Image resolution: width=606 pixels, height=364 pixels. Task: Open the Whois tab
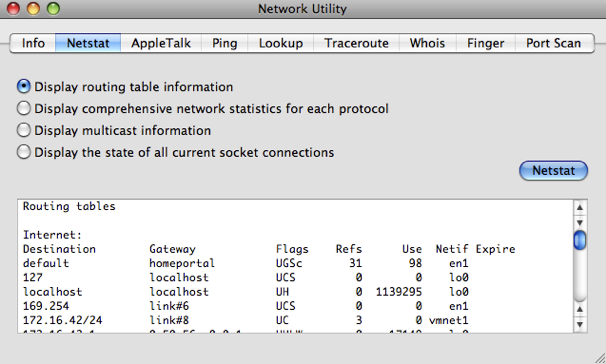427,43
